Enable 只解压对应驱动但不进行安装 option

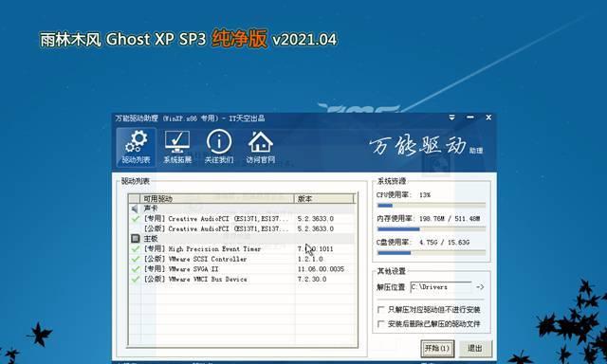[x=381, y=310]
